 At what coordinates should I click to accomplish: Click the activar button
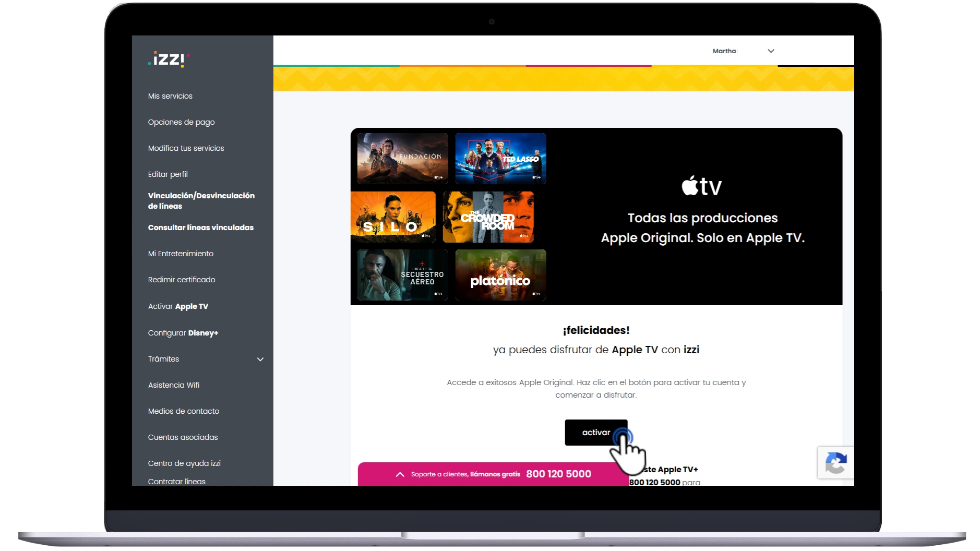596,433
